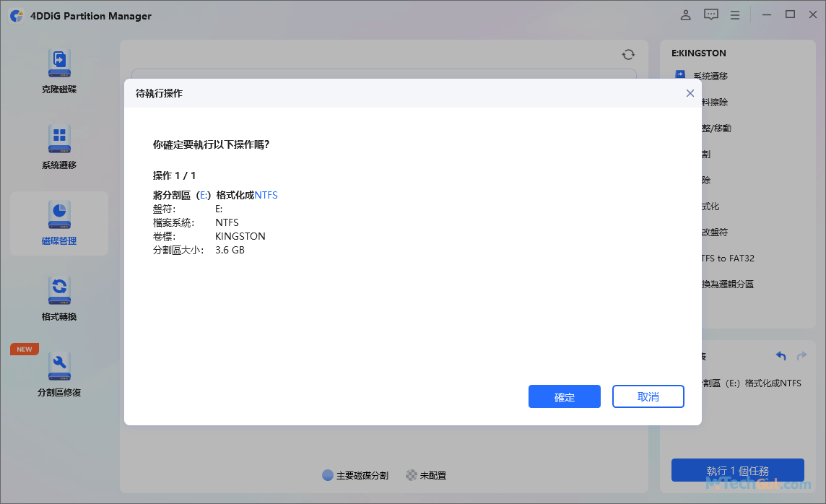Open the feedback chat icon in title bar
This screenshot has width=826, height=504.
point(710,14)
